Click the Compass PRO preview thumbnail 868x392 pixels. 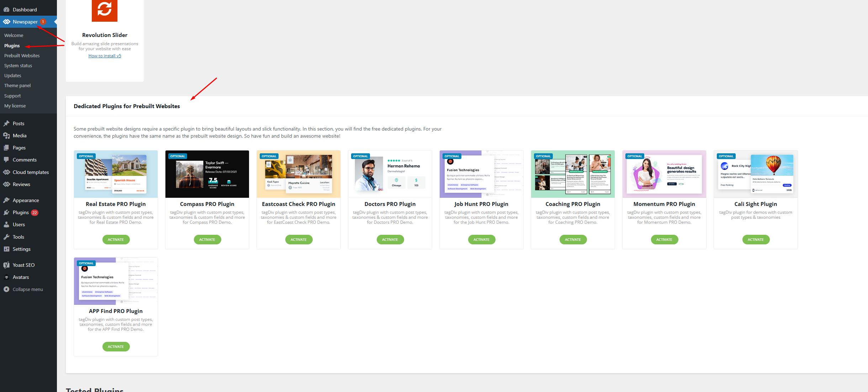(x=207, y=174)
